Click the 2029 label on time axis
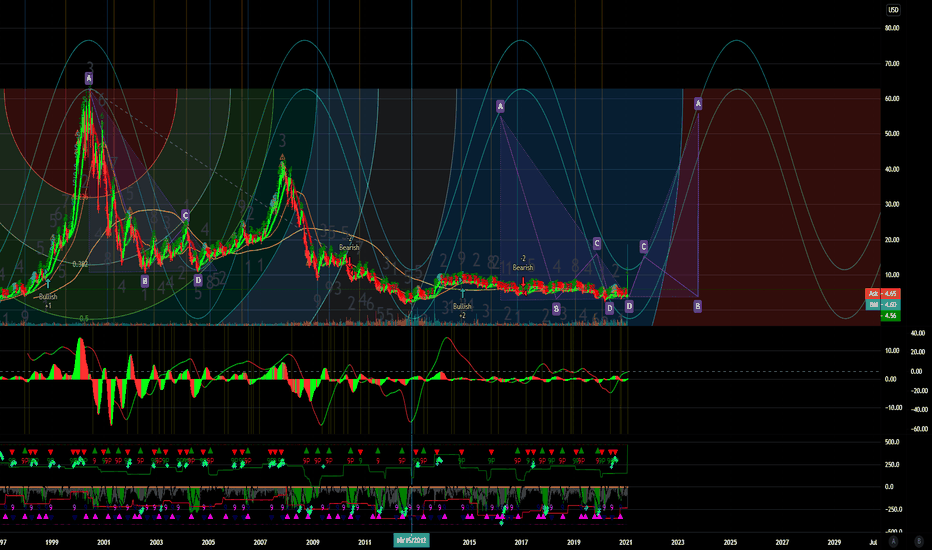Viewport: 932px width, 550px height. pos(834,542)
